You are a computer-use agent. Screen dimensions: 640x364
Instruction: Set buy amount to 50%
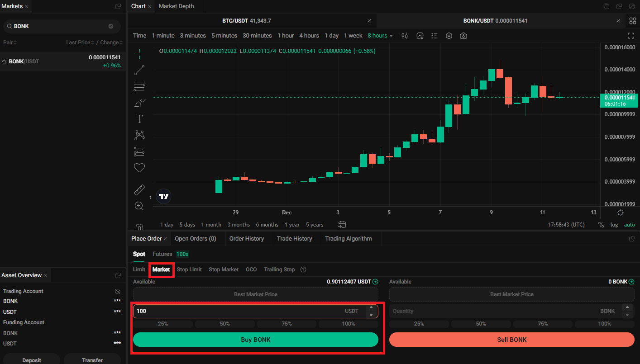tap(225, 324)
